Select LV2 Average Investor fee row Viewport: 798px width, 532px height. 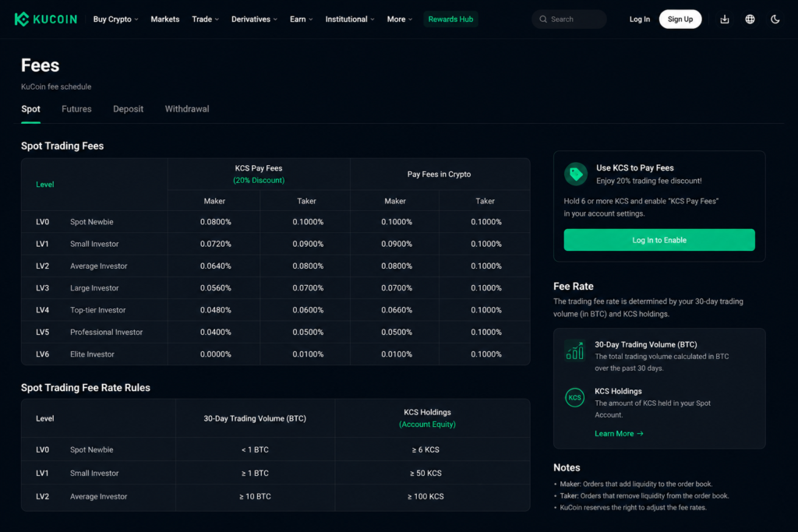tap(275, 266)
